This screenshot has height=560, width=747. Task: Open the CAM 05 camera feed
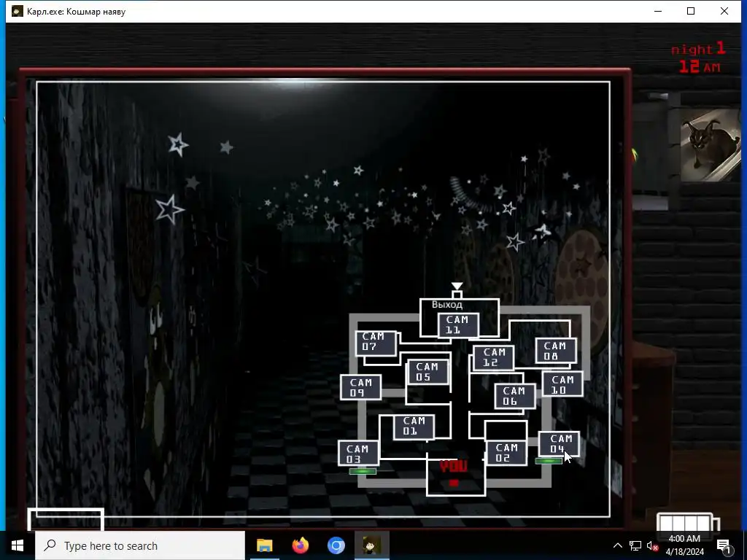point(427,372)
